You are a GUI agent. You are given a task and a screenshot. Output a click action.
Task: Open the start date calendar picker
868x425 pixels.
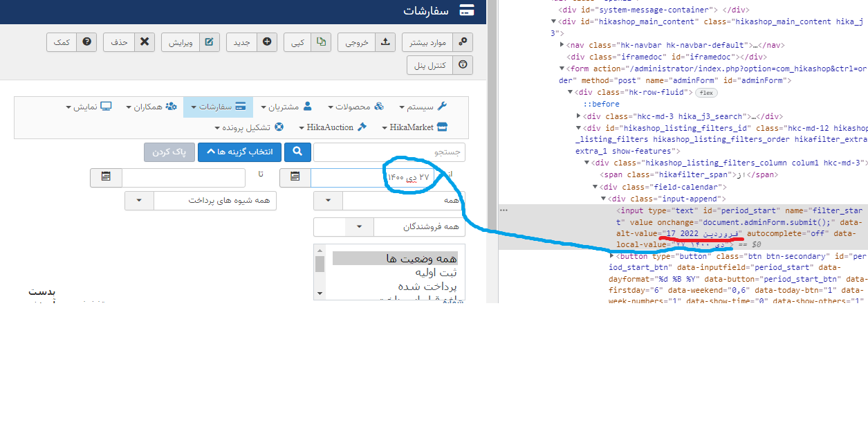[x=295, y=177]
